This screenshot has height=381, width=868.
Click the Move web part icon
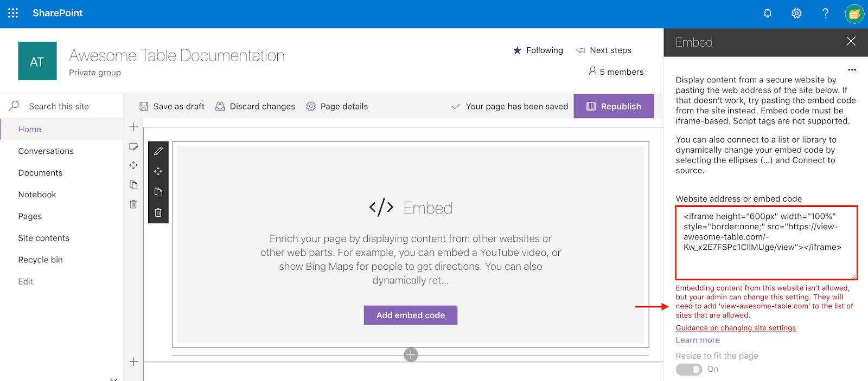(x=158, y=171)
